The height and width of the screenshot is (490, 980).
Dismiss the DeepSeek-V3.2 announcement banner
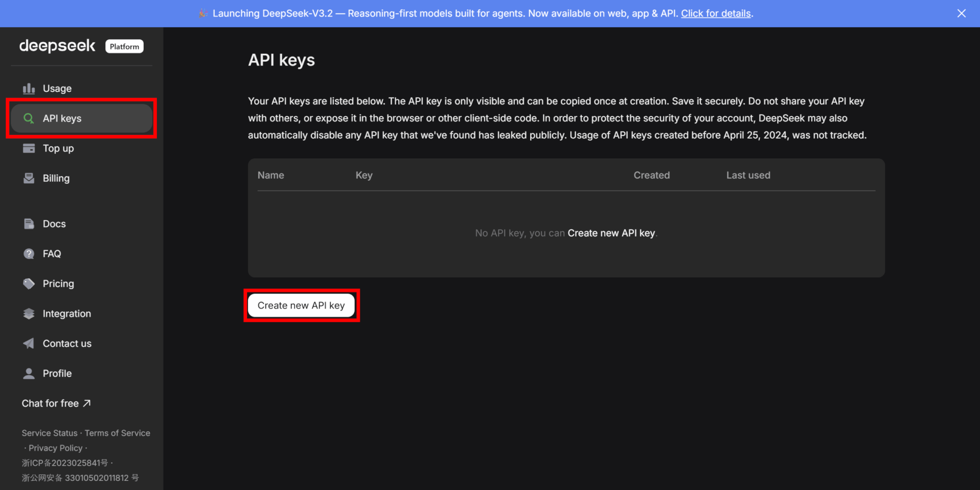tap(961, 13)
